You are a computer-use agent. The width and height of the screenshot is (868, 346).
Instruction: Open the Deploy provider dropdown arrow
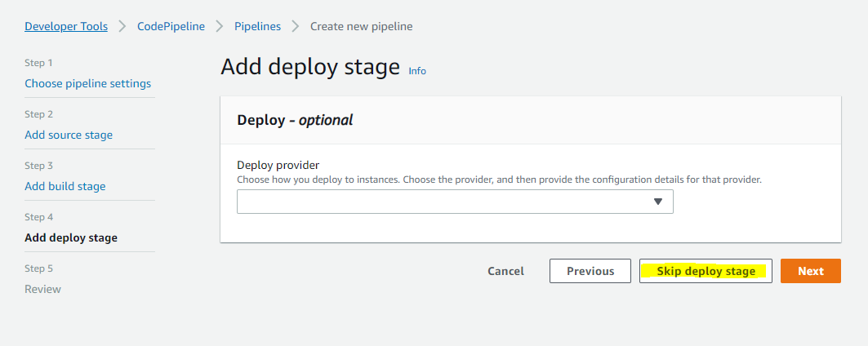coord(658,202)
